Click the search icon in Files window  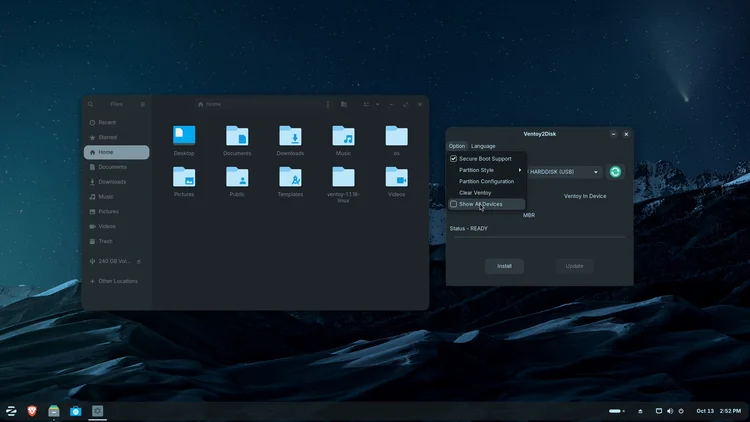coord(90,104)
